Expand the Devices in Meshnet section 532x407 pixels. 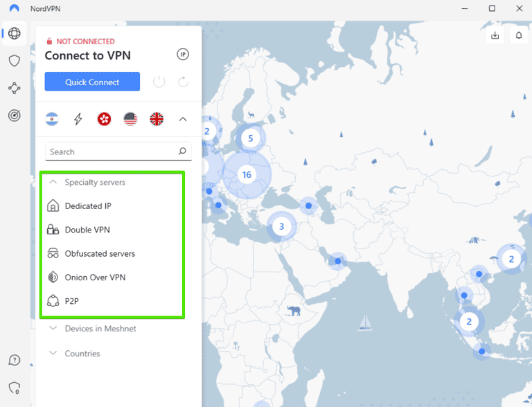point(93,328)
